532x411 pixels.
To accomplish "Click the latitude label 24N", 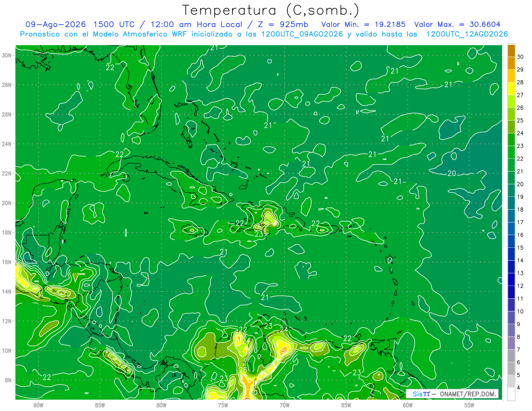I will tap(6, 144).
